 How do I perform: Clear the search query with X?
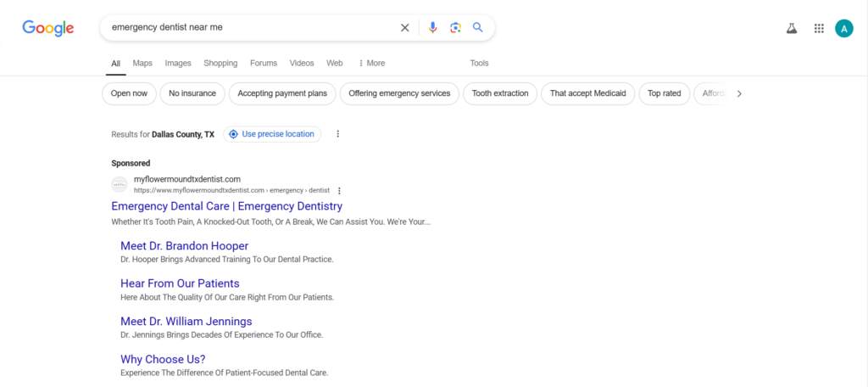pyautogui.click(x=404, y=28)
